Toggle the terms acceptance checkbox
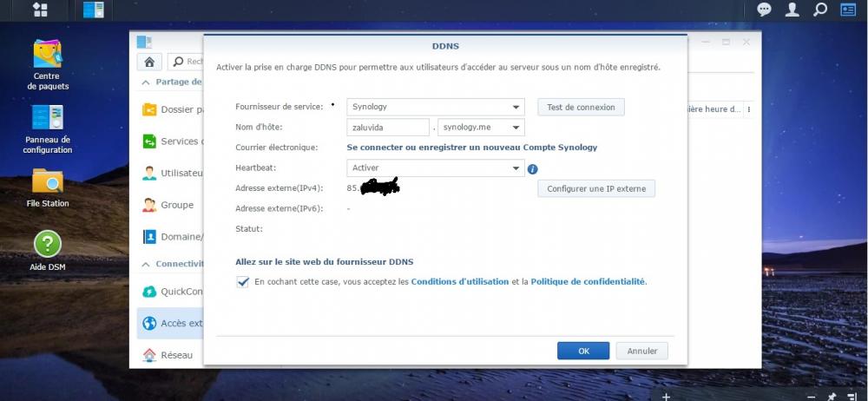868x401 pixels. tap(242, 282)
